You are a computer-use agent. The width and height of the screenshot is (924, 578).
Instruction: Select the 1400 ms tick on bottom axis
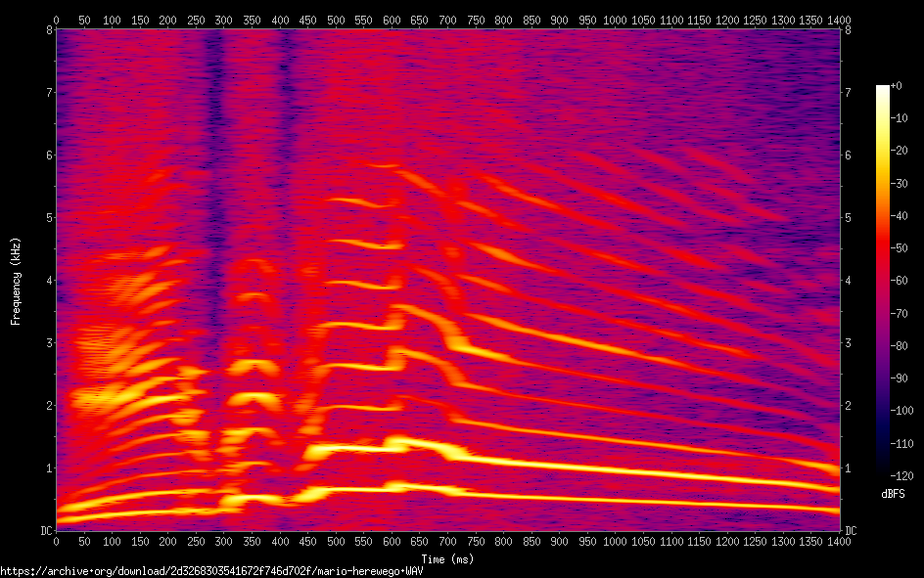[838, 541]
